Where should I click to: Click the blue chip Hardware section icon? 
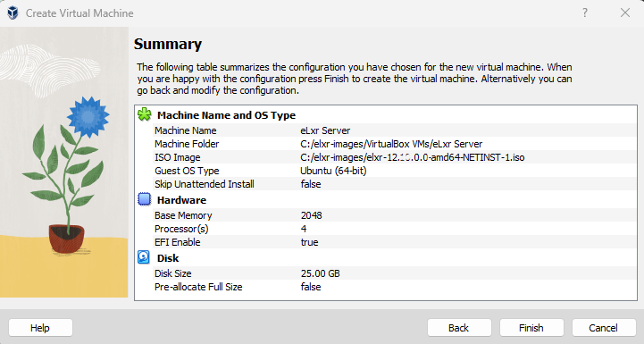(144, 199)
